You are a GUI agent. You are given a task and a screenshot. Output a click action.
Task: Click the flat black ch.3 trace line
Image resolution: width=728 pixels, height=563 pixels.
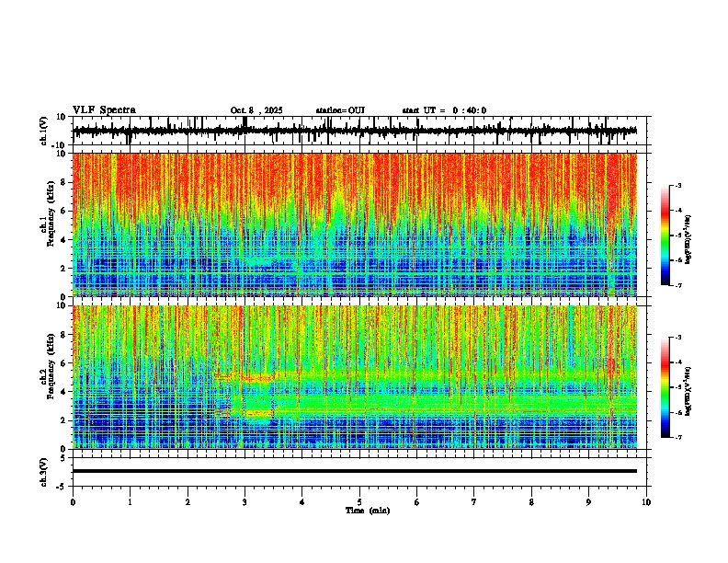355,471
